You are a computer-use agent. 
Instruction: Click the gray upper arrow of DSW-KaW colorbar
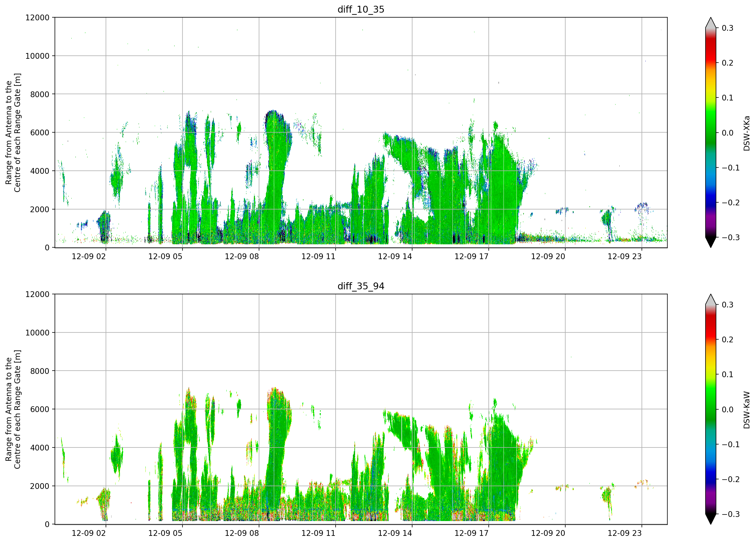pos(711,300)
